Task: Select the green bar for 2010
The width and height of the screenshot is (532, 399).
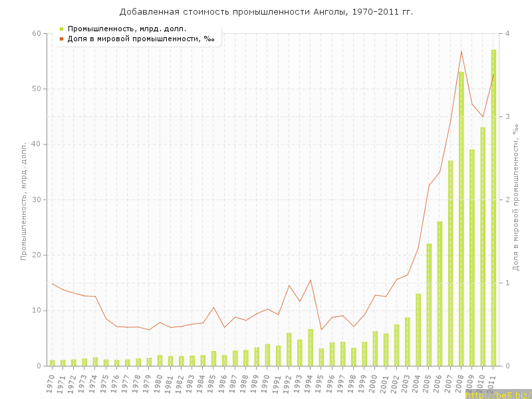Action: (483, 246)
